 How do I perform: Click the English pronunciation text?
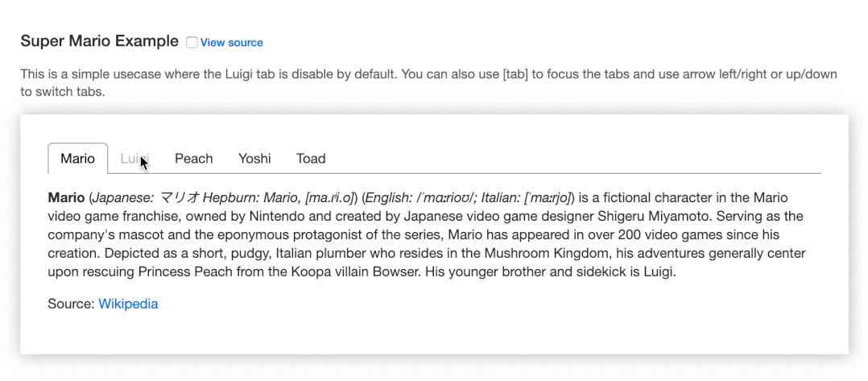tap(419, 198)
